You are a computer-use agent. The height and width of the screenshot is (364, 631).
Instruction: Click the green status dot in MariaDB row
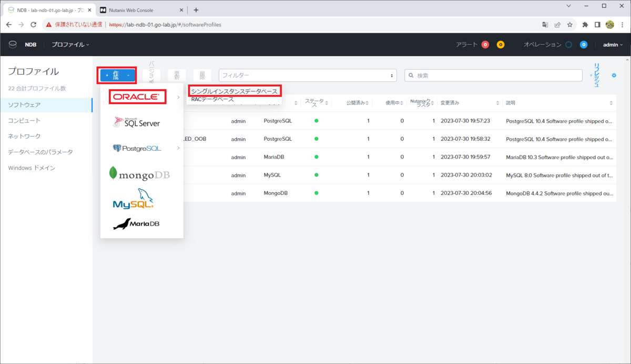tap(317, 157)
